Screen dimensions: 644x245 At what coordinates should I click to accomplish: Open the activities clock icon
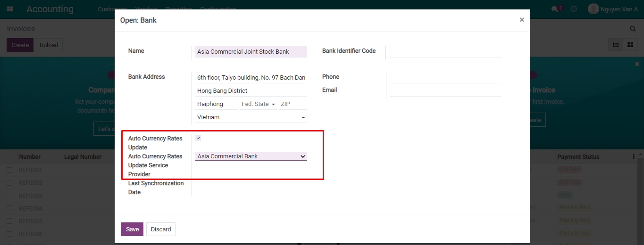[574, 9]
